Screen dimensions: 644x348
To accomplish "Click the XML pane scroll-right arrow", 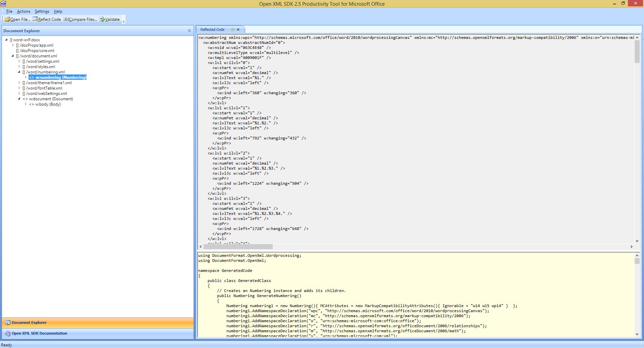I will pos(632,246).
